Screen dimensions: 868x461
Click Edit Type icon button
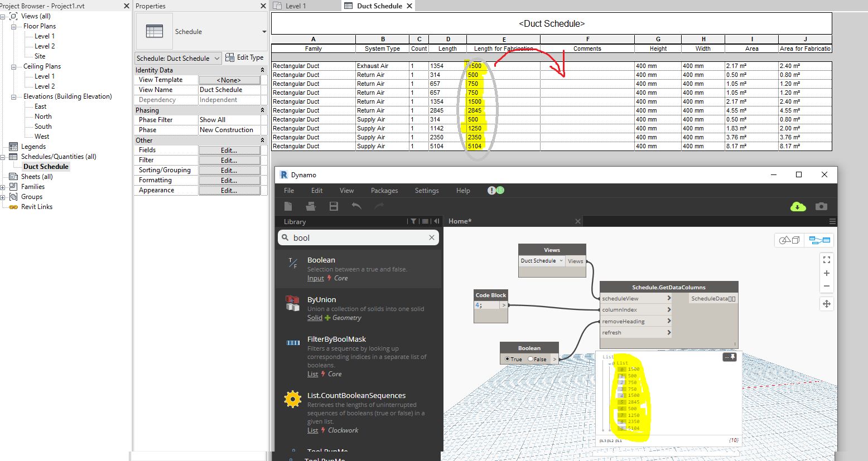tap(244, 57)
